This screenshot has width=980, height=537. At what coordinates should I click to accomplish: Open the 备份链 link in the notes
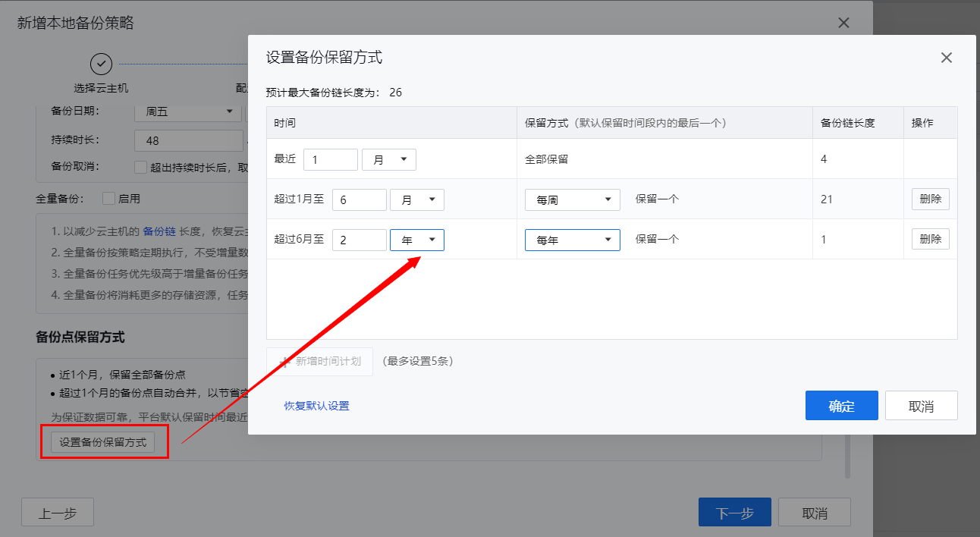(158, 232)
